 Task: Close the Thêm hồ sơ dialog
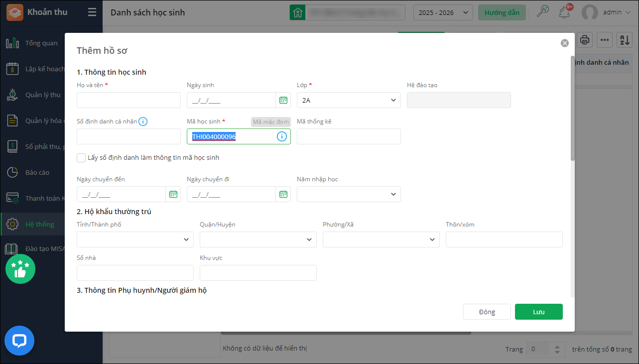[565, 43]
